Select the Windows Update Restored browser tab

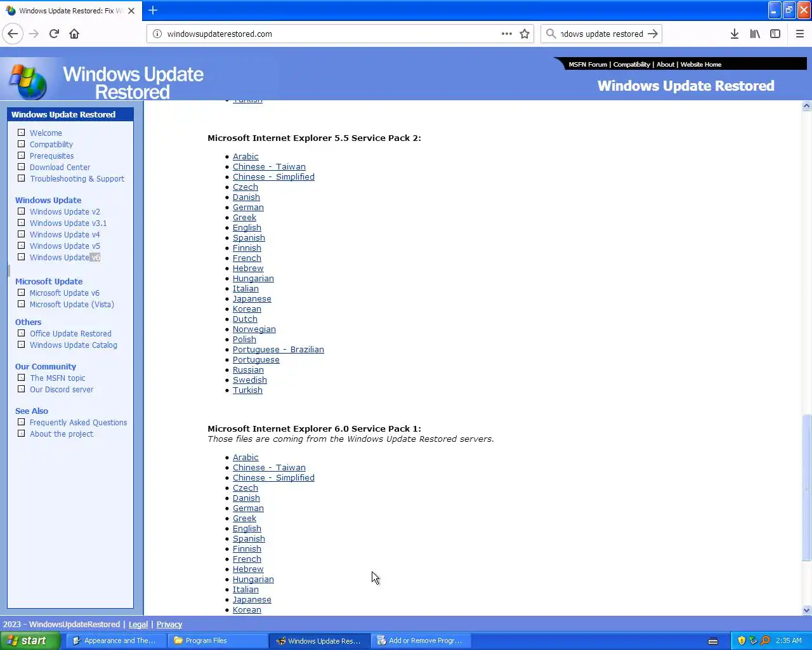pos(70,11)
